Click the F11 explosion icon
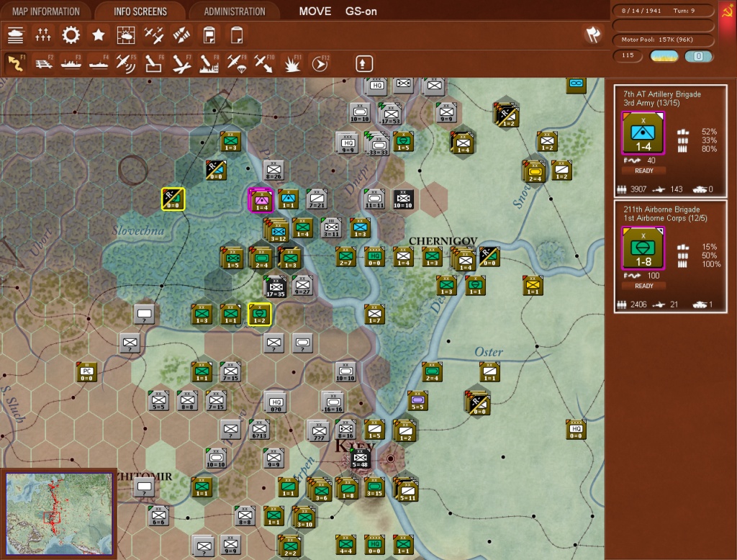737x560 pixels. pyautogui.click(x=292, y=63)
